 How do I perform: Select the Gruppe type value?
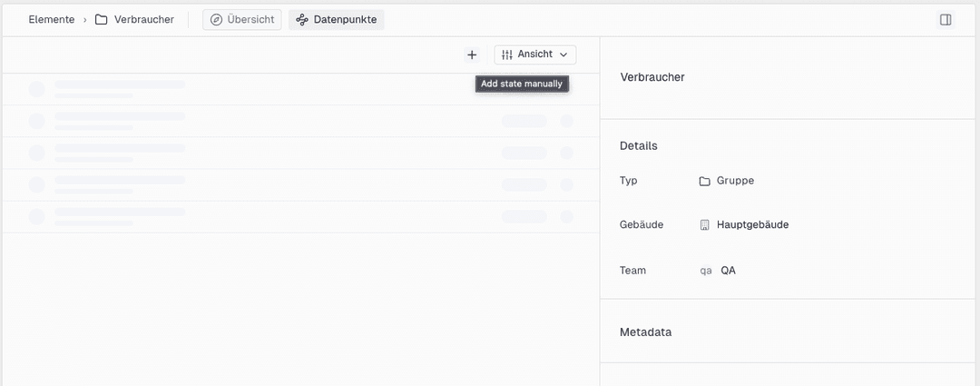tap(735, 181)
